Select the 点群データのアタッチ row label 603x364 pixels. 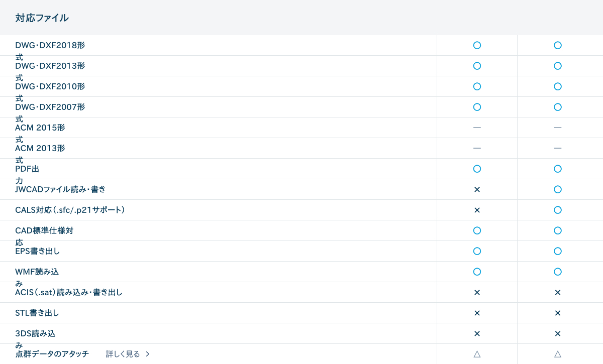coord(52,354)
